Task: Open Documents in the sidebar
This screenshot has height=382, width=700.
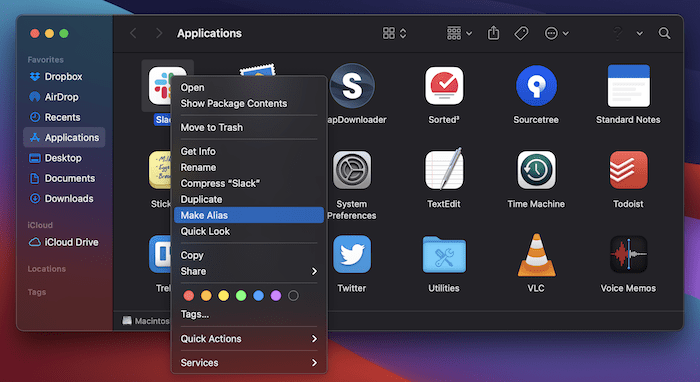Action: click(64, 178)
